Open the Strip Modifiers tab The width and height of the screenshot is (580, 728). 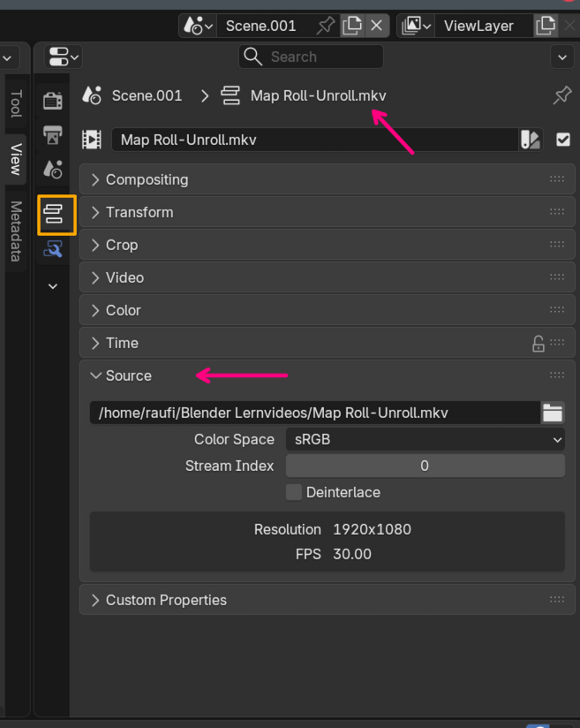[x=53, y=250]
